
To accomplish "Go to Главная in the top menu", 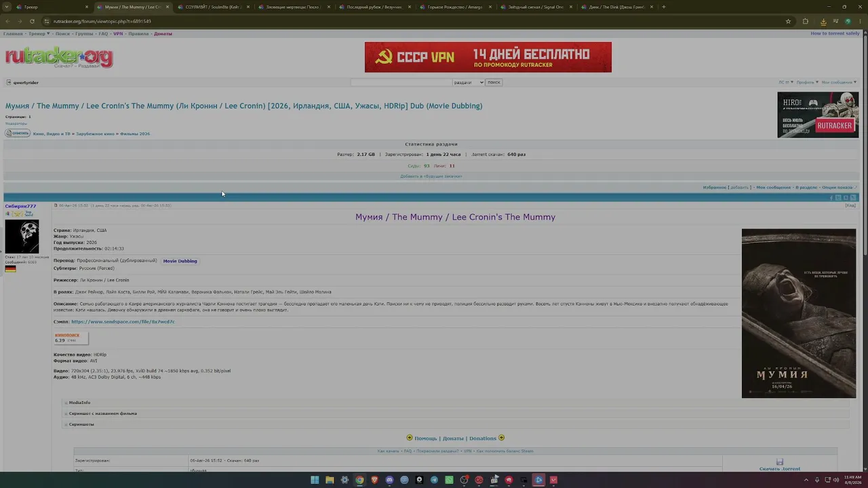I will [13, 33].
